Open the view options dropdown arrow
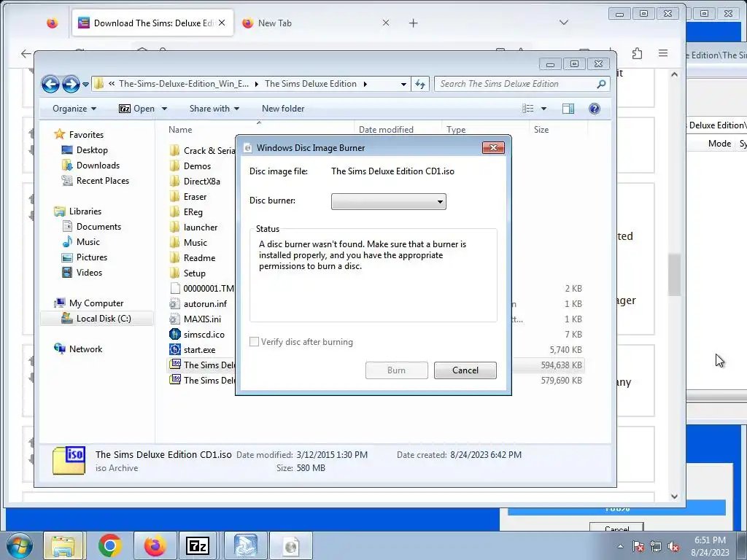Screen dimensions: 747x560 click(x=543, y=109)
